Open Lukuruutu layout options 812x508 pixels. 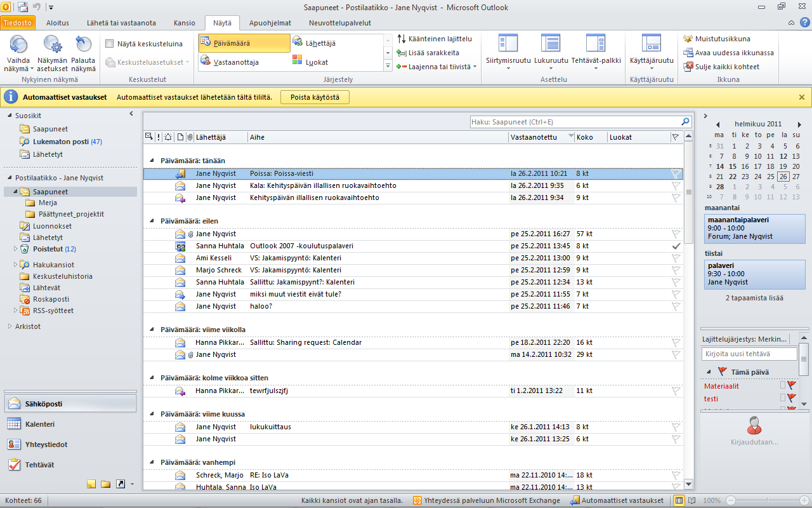[x=551, y=51]
